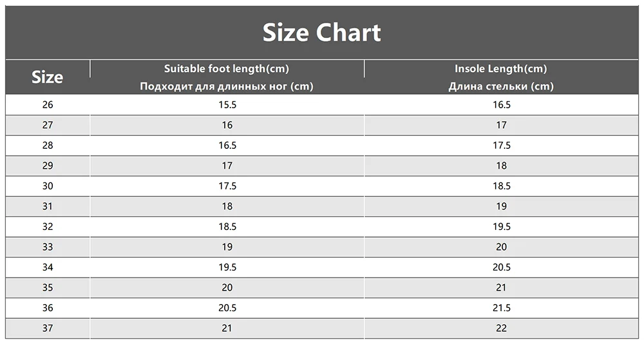Select foot length value for size 36

click(x=227, y=308)
